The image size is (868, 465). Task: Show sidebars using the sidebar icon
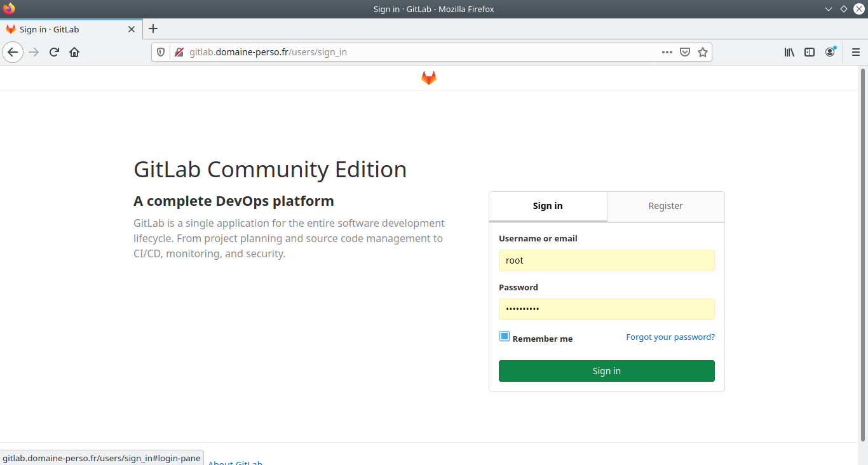coord(810,52)
